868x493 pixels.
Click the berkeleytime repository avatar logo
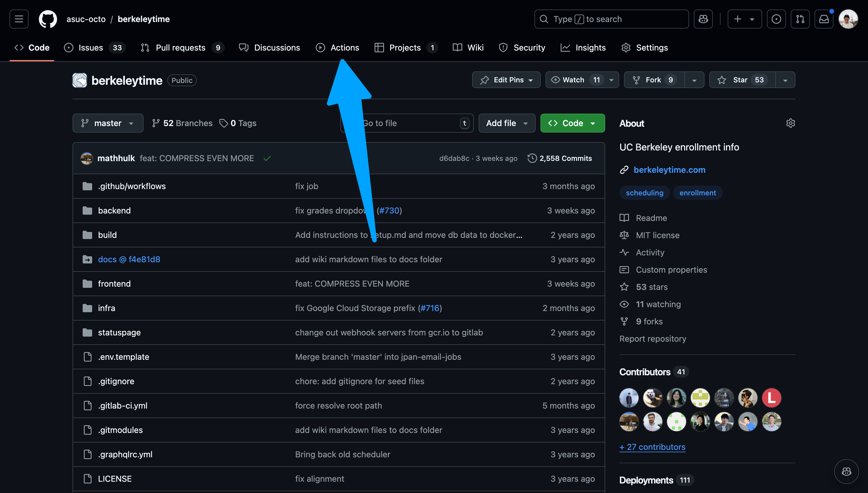(80, 80)
